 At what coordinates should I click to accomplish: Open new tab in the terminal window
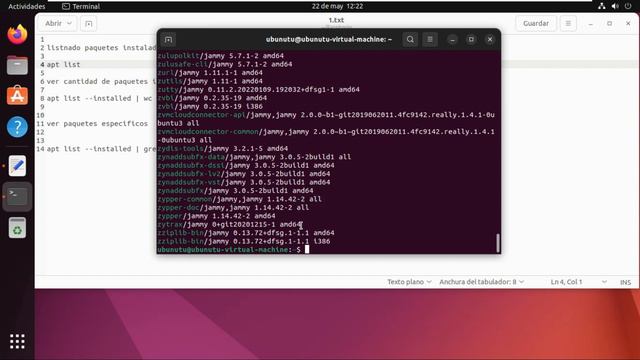[x=168, y=40]
